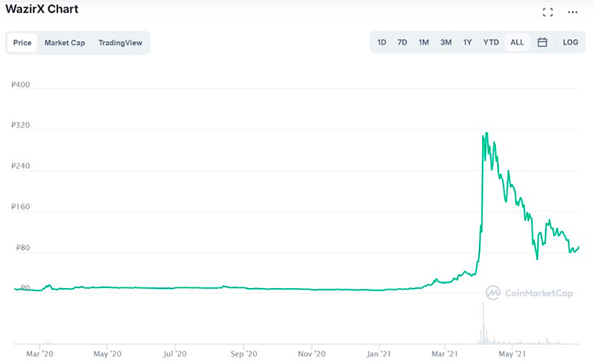Switch to the Market Cap tab

[x=64, y=43]
